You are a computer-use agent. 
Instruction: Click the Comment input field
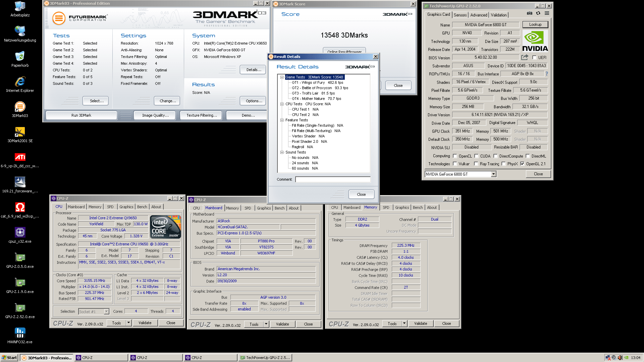tap(333, 179)
